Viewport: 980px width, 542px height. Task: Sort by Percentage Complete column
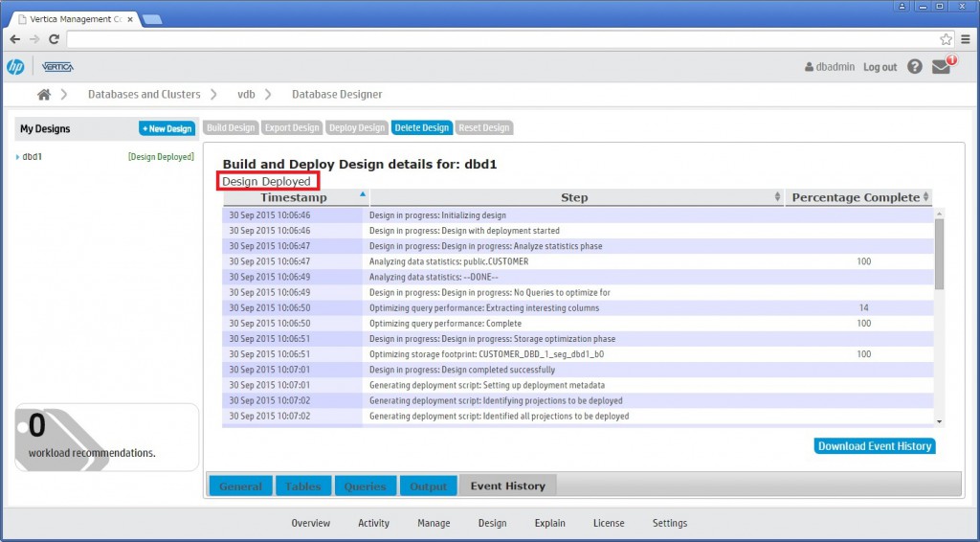[858, 197]
